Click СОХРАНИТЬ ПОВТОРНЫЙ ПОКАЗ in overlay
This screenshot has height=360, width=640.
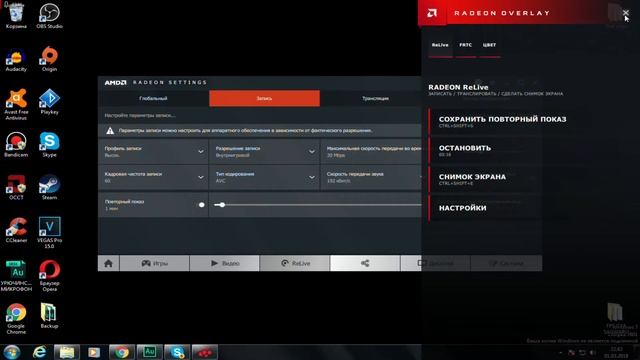coord(502,121)
